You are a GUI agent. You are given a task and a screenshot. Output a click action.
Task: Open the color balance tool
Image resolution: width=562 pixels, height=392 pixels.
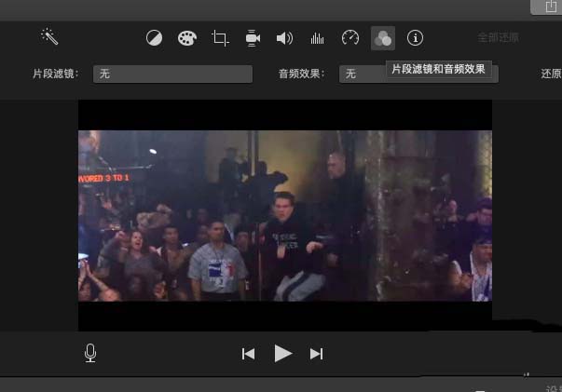click(x=154, y=38)
